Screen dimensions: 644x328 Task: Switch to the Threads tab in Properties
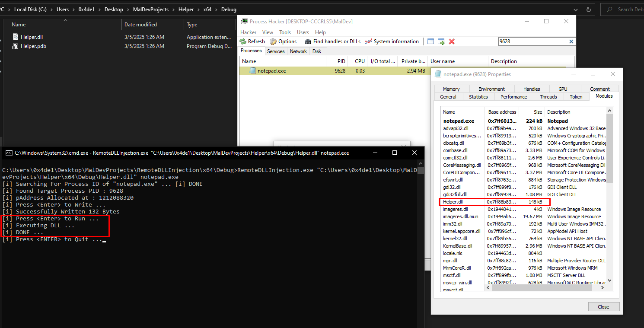(x=548, y=97)
